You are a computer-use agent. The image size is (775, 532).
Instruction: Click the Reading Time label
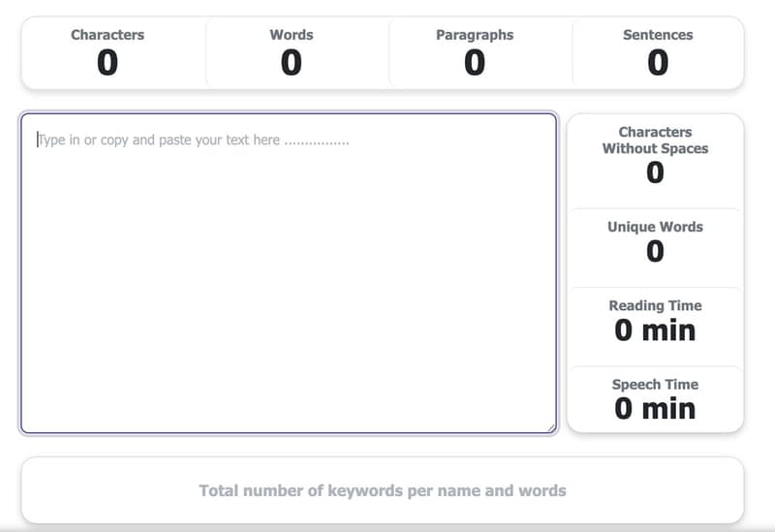(655, 305)
